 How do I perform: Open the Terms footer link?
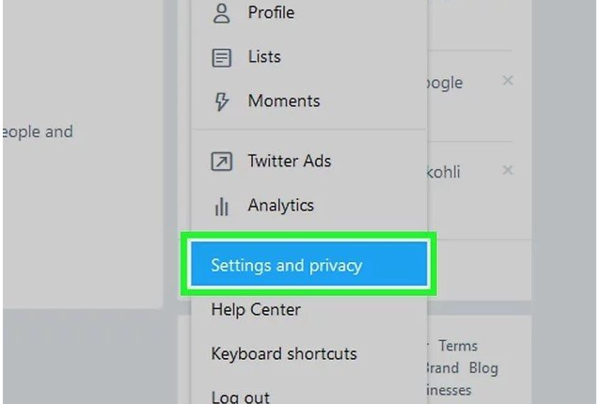point(458,346)
